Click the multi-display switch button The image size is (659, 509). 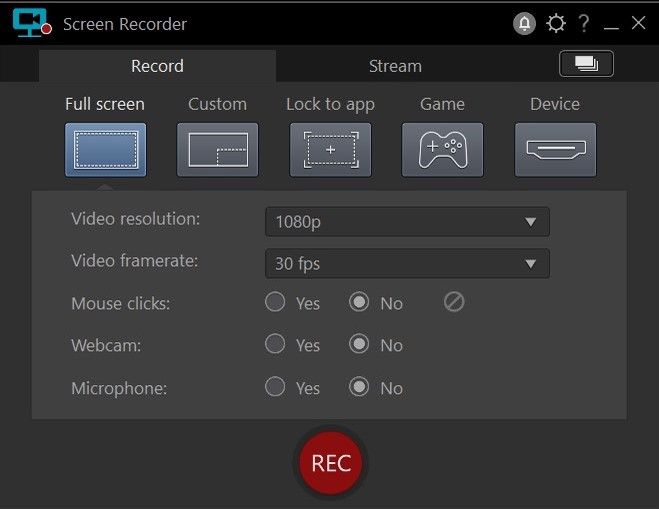tap(586, 64)
